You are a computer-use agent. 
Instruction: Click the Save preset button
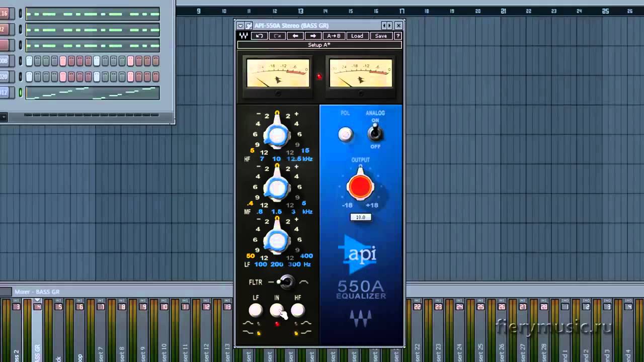tap(381, 36)
